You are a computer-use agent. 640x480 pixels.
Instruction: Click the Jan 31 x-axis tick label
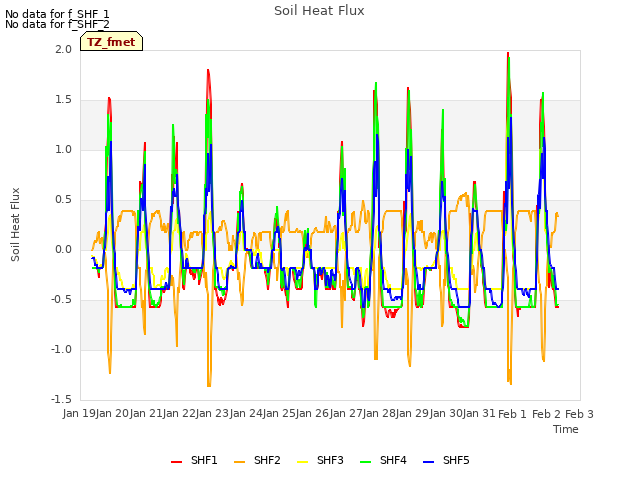(480, 414)
